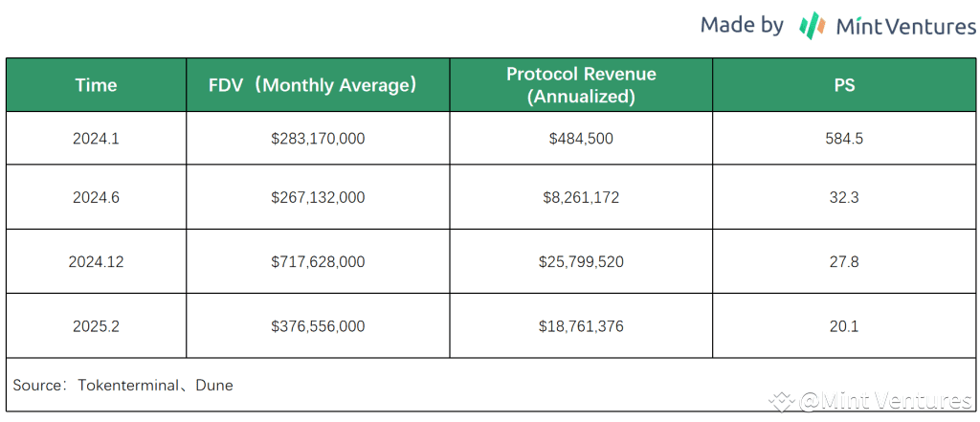Select the $18,761,376 revenue cell
Image resolution: width=980 pixels, height=422 pixels.
[x=581, y=326]
